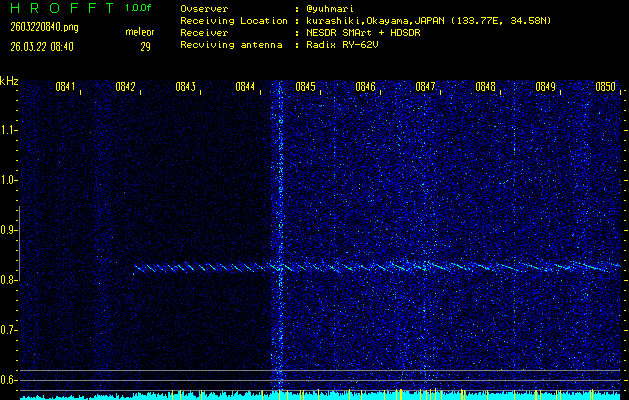The height and width of the screenshot is (400, 629).
Task: Click the HROFFT title text
Action: click(62, 8)
